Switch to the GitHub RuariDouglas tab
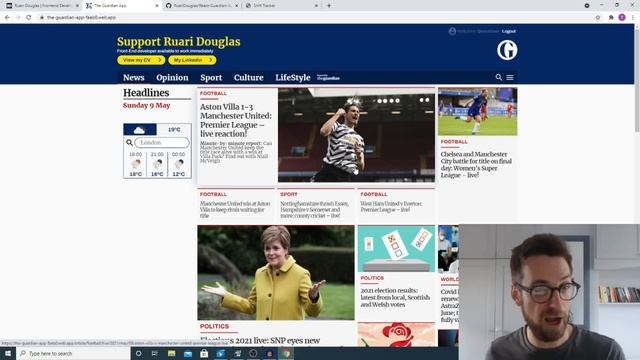The height and width of the screenshot is (360, 640). coord(202,6)
